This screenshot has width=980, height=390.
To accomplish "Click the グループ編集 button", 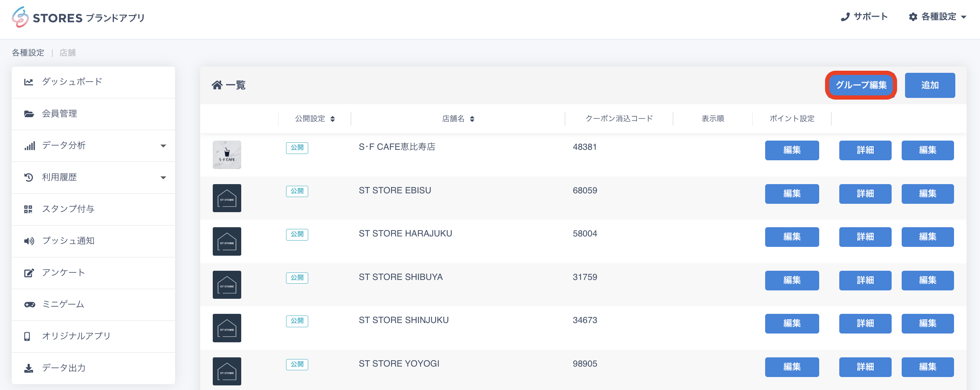I will click(x=861, y=85).
